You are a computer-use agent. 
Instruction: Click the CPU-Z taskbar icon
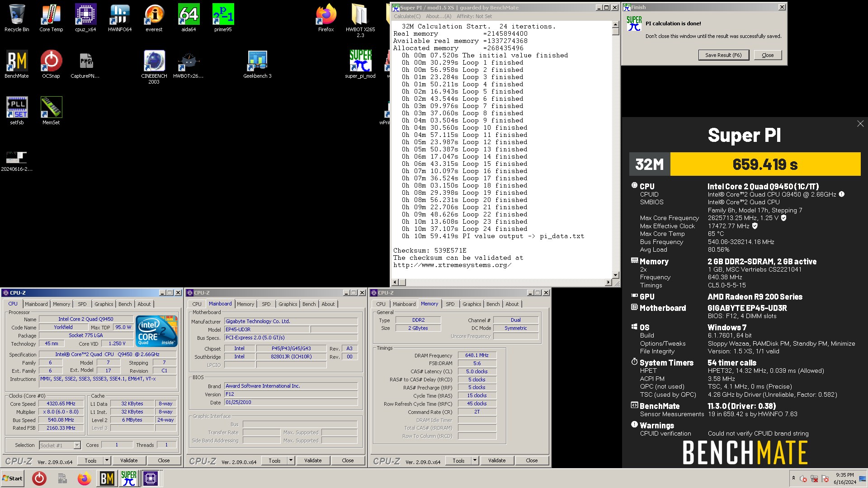(x=151, y=478)
